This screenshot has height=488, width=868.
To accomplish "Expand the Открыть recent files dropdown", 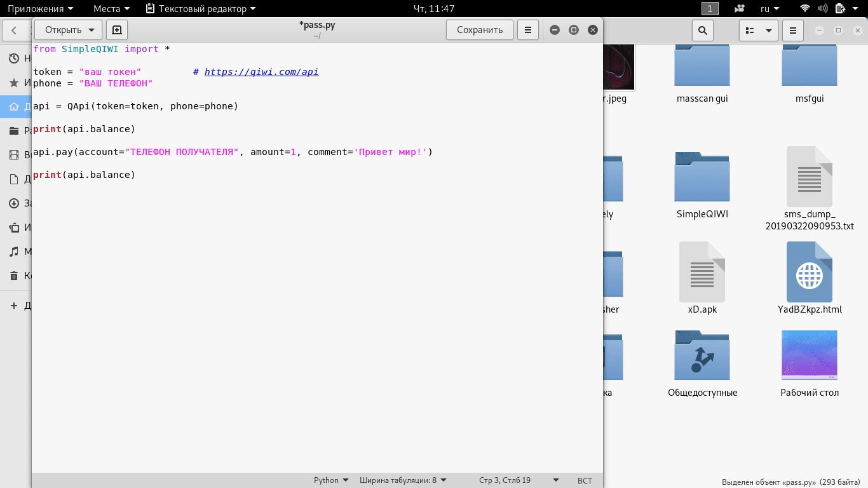I will point(92,30).
